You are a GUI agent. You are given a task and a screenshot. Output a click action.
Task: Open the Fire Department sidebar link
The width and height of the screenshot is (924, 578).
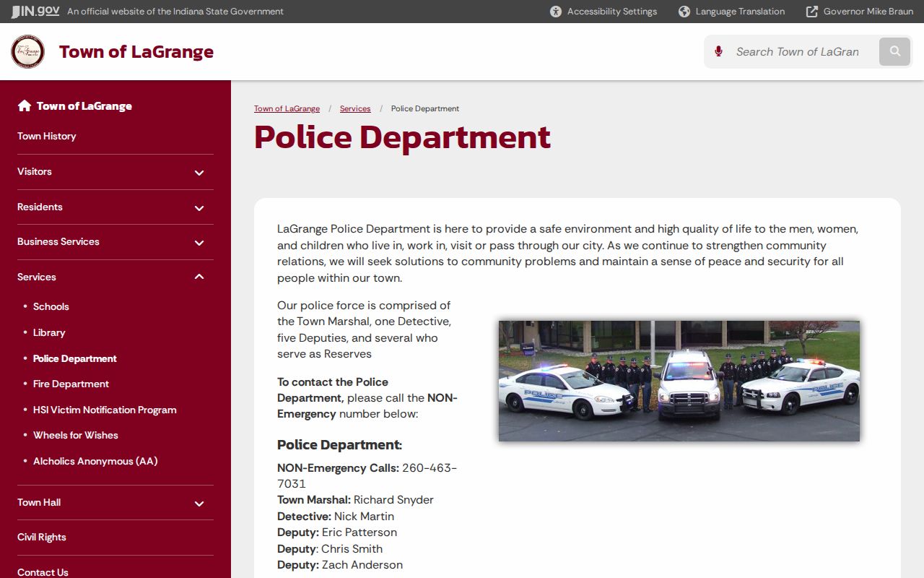71,384
